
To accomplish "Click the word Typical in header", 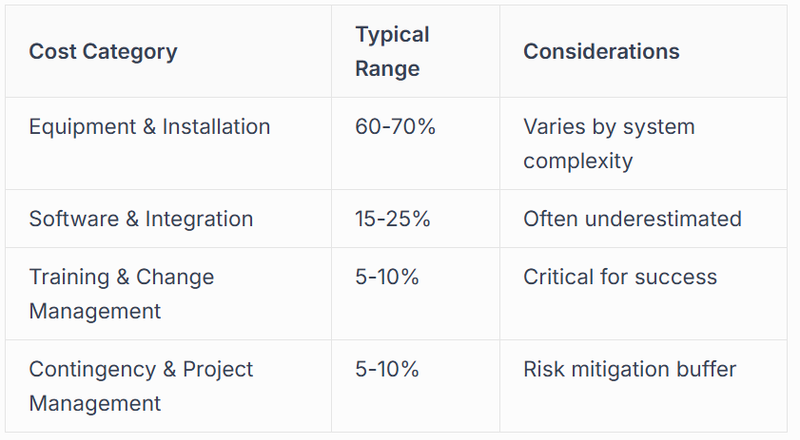I will click(392, 35).
